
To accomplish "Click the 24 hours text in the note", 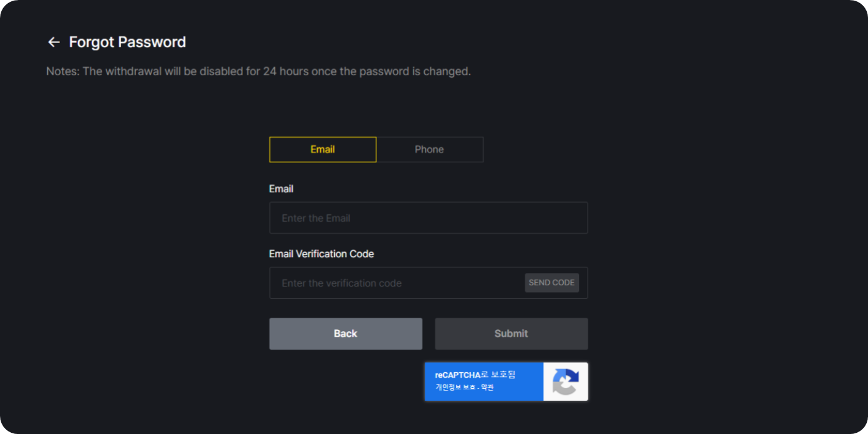I will point(286,71).
